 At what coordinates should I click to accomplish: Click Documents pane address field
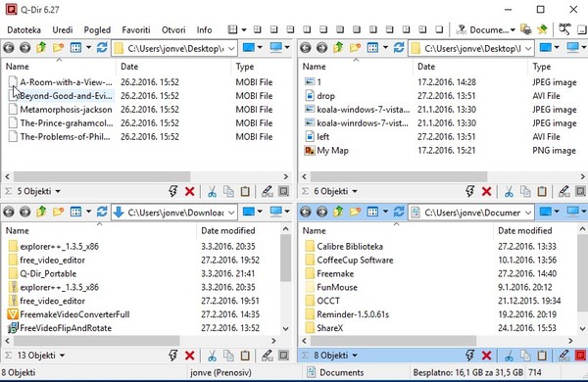point(471,213)
